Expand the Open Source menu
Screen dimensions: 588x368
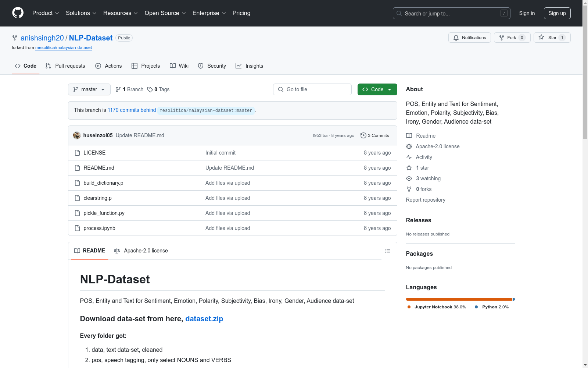[x=165, y=13]
